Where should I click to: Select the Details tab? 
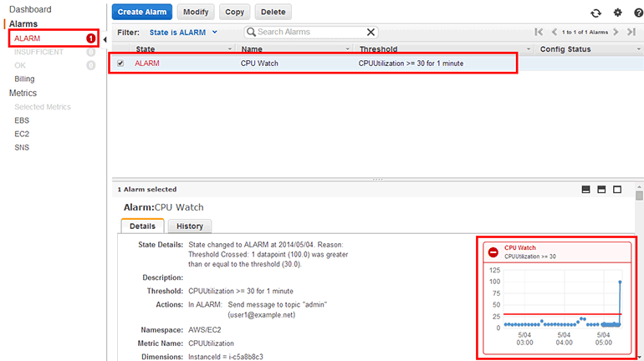(x=142, y=226)
